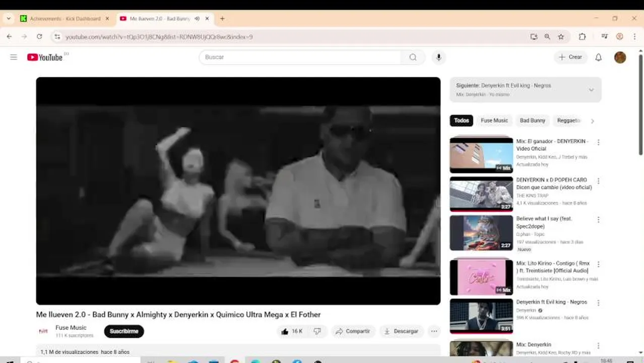
Task: Open the Fuse Music channel avatar
Action: point(43,331)
